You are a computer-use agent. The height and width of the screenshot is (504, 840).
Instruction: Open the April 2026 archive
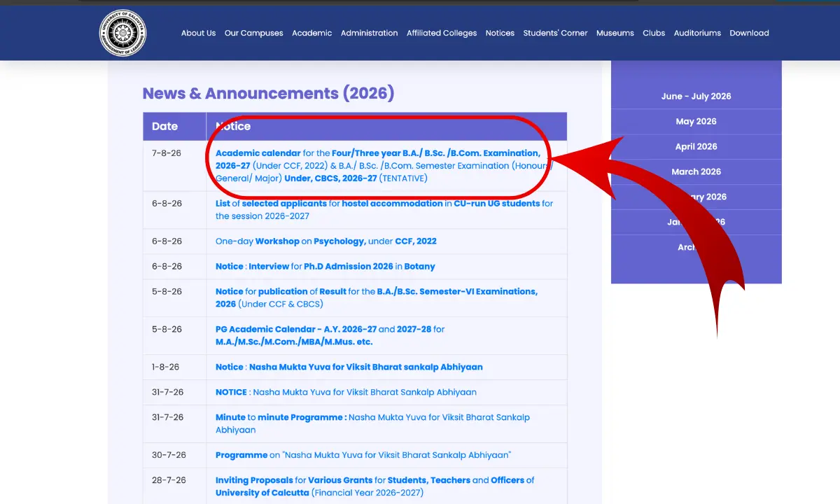click(696, 147)
